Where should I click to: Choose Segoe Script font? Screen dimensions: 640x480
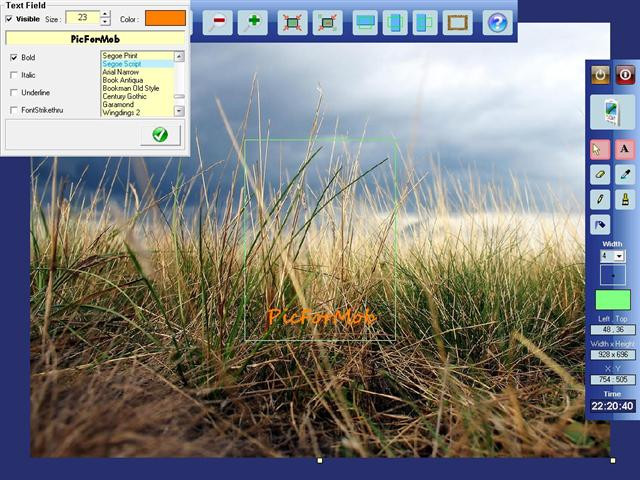[x=122, y=64]
